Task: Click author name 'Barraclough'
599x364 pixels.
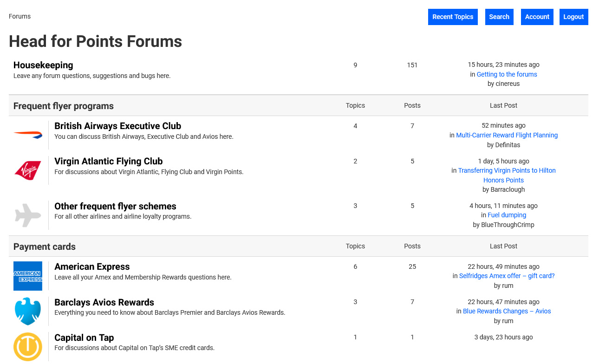Action: tap(508, 189)
